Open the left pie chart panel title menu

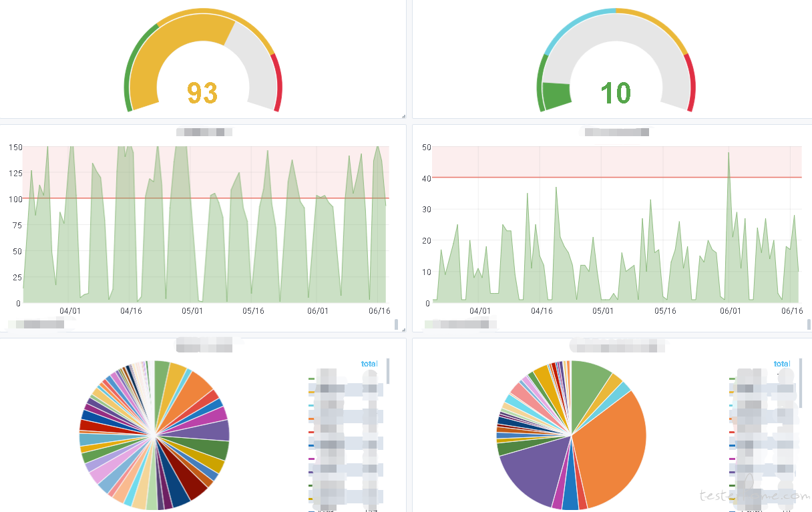coord(204,345)
